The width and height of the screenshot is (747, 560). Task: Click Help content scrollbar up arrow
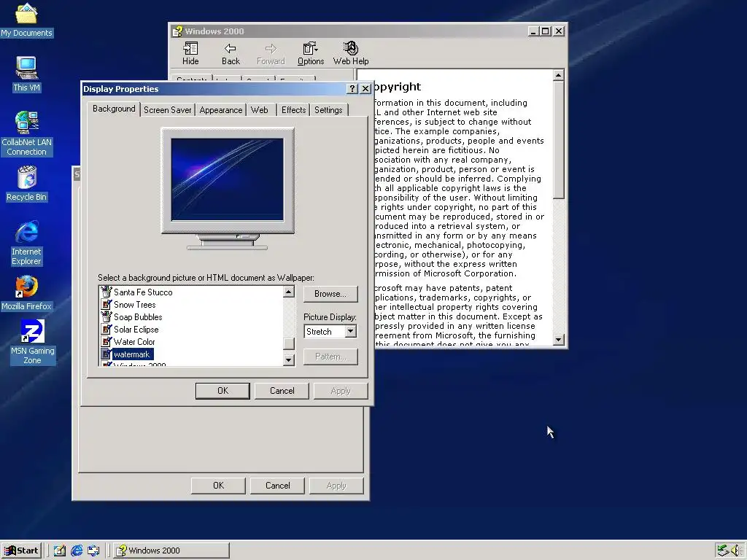559,75
